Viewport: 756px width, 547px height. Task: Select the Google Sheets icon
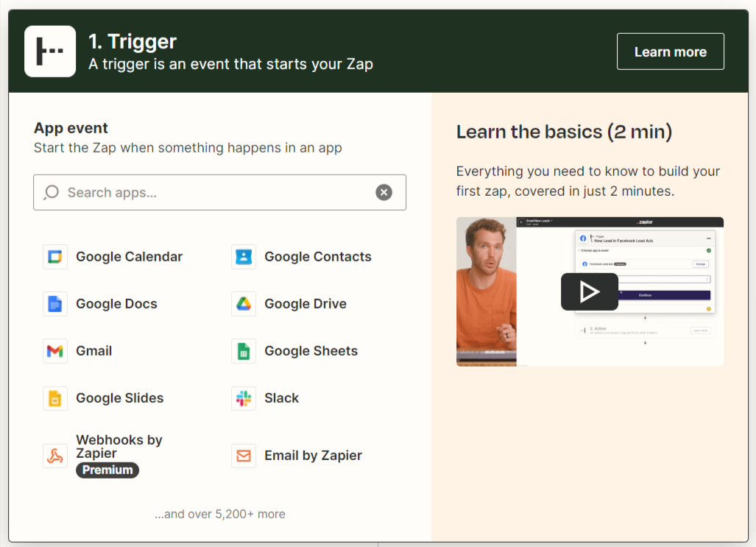[244, 350]
